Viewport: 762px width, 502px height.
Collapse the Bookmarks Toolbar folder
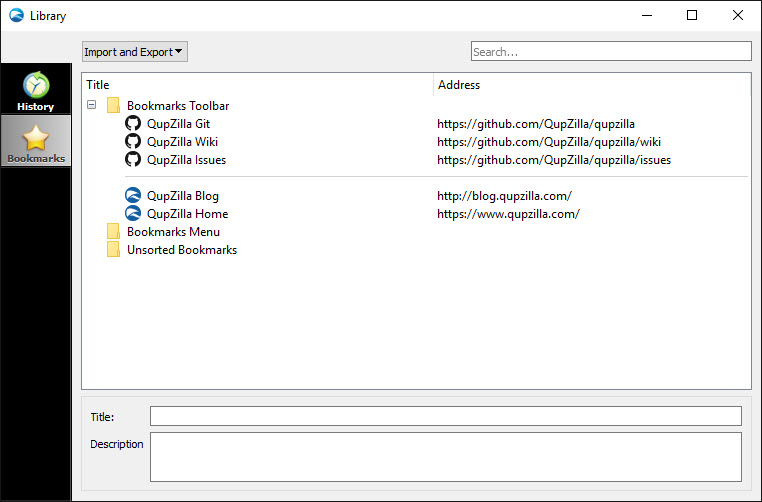point(91,104)
